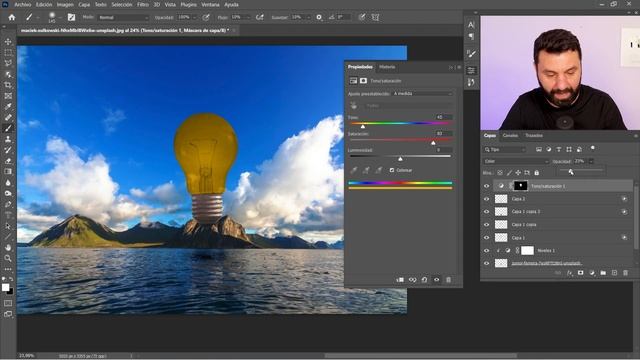640x360 pixels.
Task: View previous state in Propiedades panel
Action: [x=413, y=280]
